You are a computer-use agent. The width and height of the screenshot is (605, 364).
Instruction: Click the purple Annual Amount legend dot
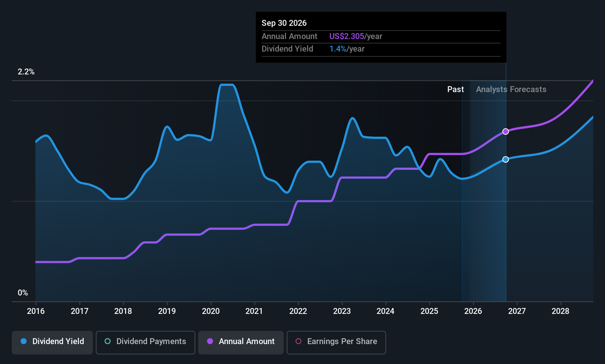(x=210, y=342)
